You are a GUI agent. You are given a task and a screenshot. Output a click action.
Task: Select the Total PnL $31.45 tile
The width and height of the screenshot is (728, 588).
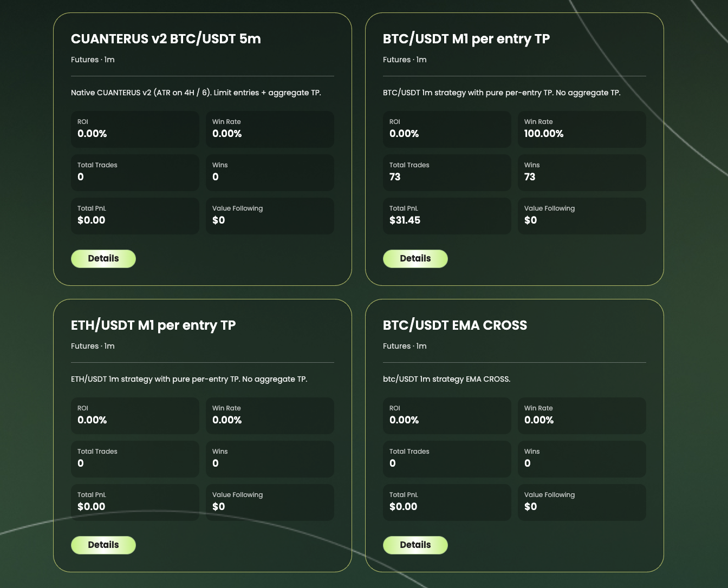pyautogui.click(x=447, y=216)
